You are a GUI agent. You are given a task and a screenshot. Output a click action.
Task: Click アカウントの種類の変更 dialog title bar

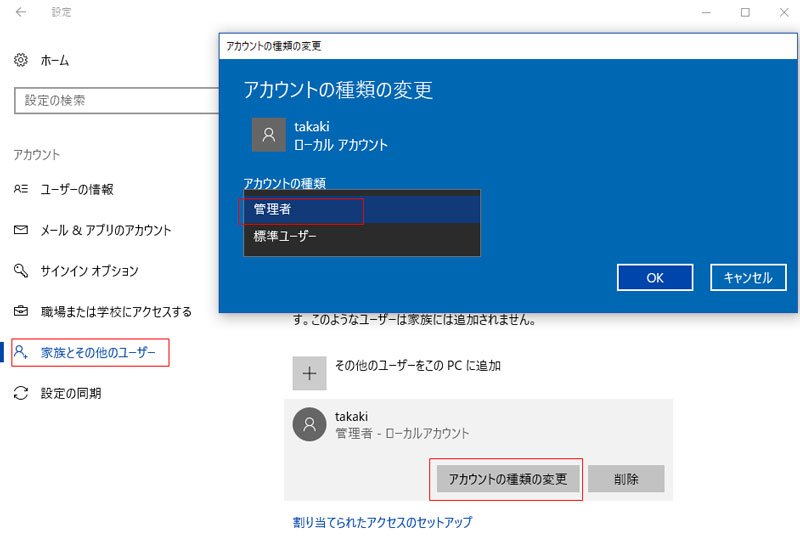point(508,46)
